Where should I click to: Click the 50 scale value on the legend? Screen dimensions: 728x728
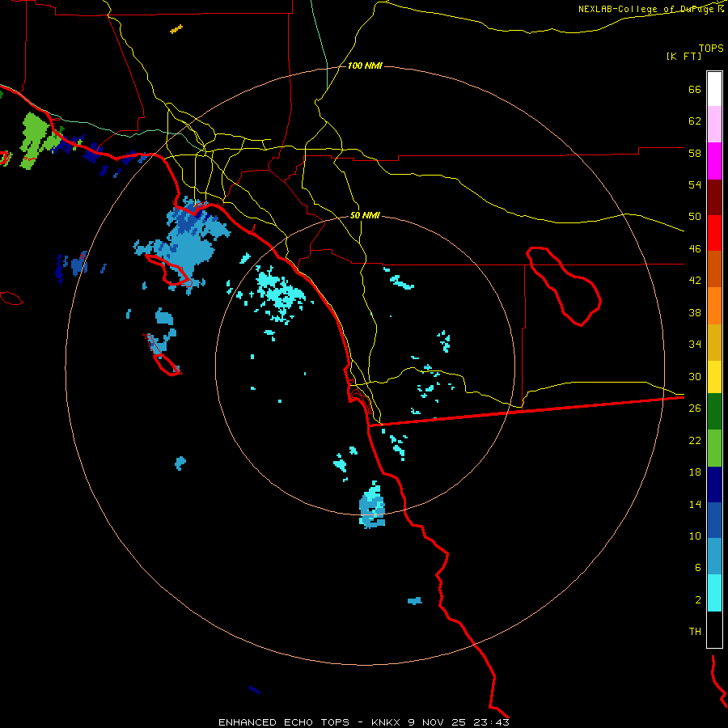point(695,217)
